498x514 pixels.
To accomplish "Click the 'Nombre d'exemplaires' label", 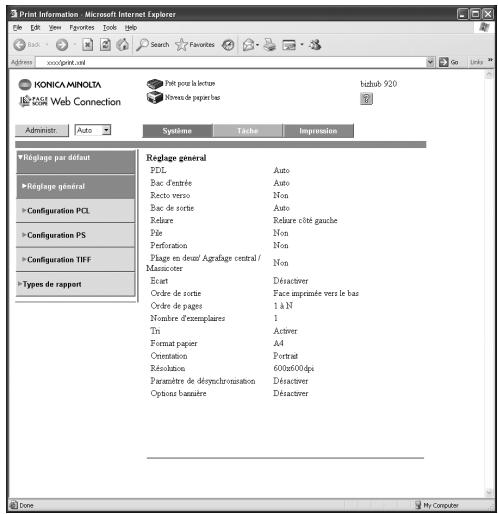I will click(x=188, y=318).
